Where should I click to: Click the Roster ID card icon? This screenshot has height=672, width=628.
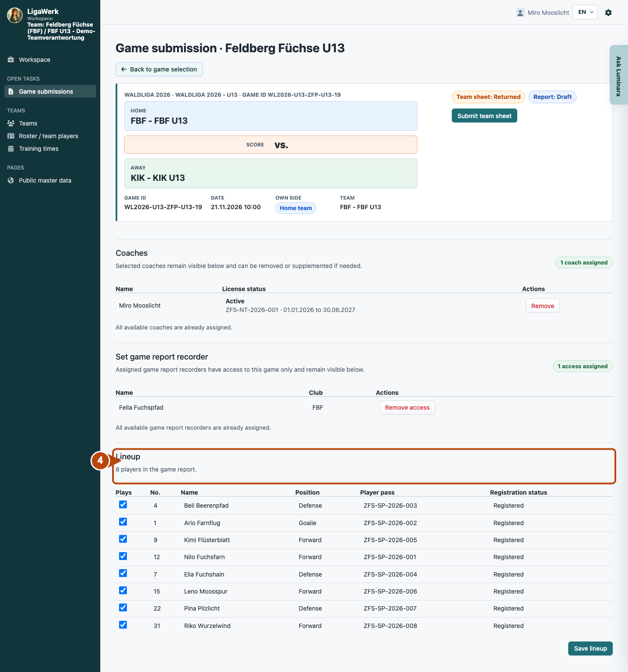(11, 136)
